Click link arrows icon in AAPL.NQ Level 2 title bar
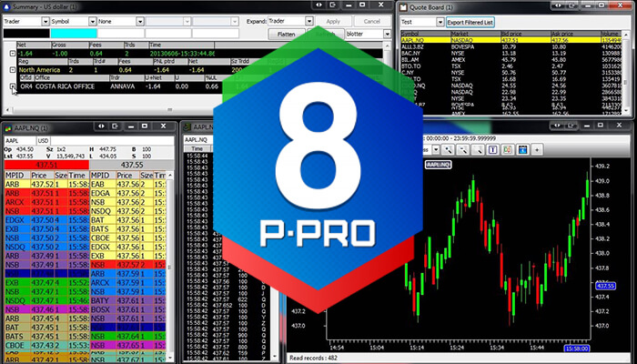637x364 pixels. [101, 126]
